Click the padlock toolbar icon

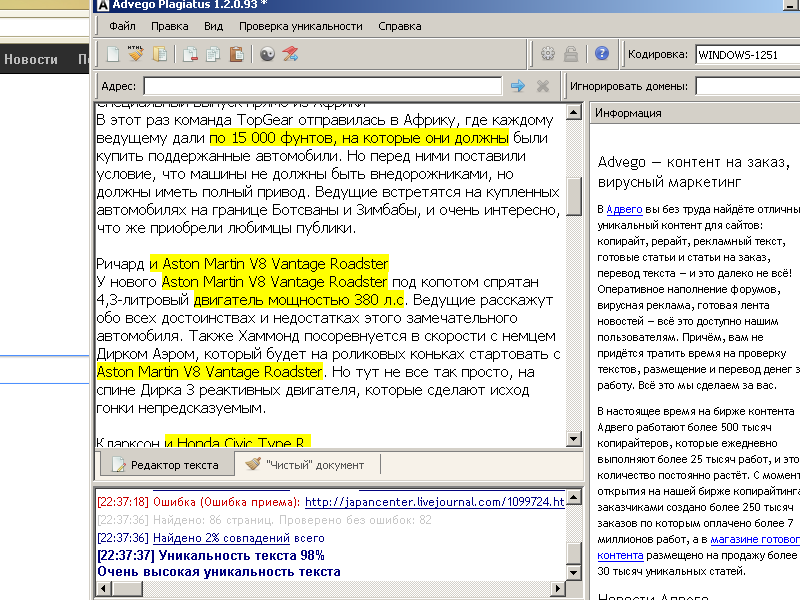(571, 54)
